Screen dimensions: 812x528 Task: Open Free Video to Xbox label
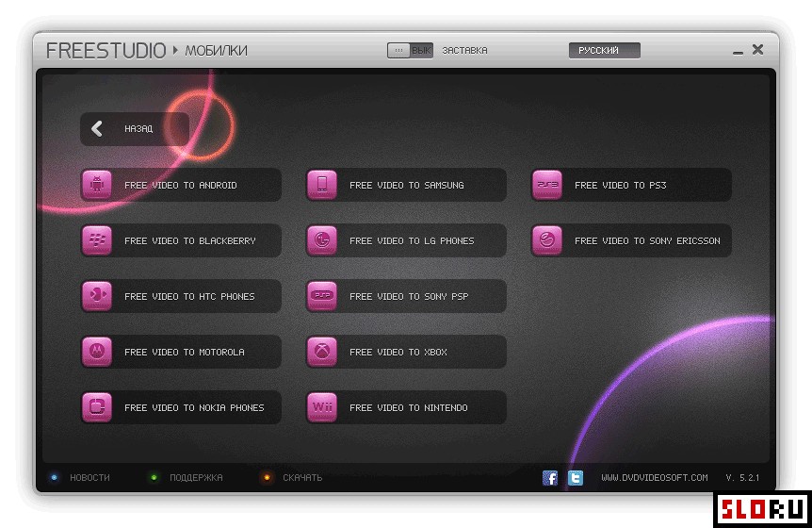(x=398, y=352)
